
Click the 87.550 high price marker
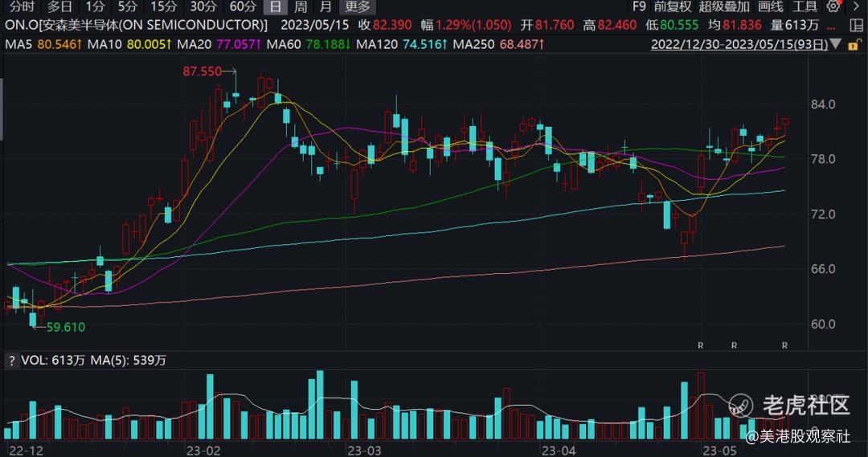click(202, 71)
